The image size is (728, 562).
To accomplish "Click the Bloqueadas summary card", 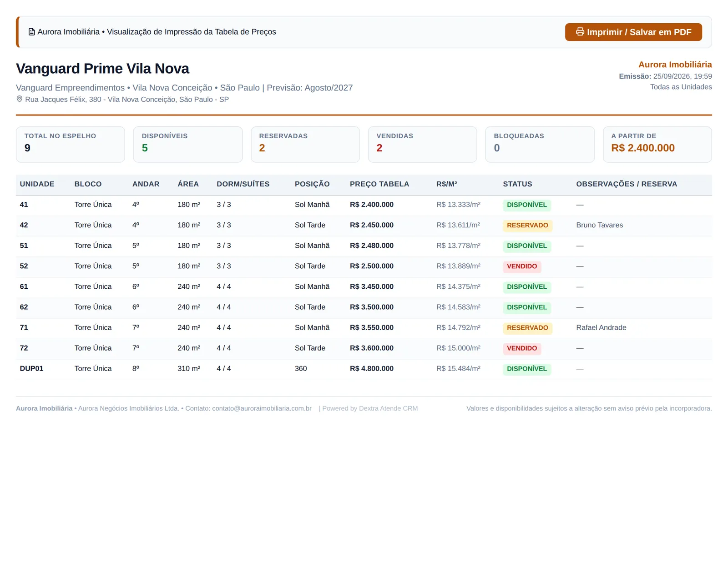I will pos(540,144).
